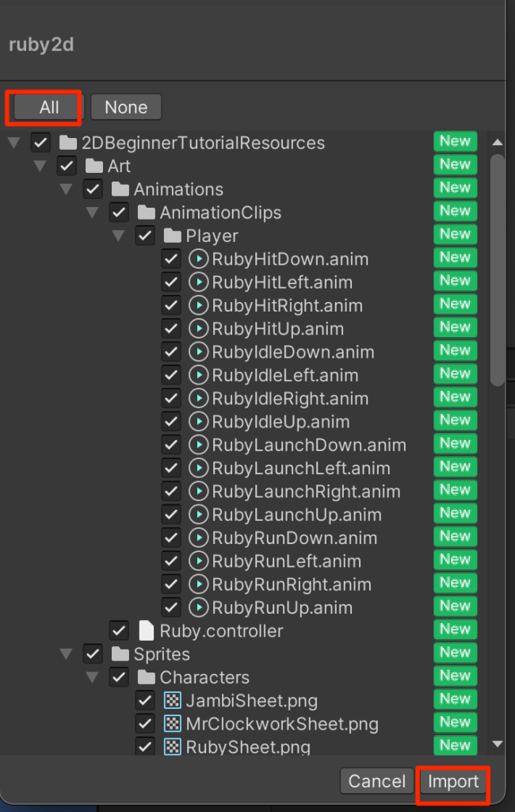This screenshot has height=812, width=515.
Task: Toggle the Characters folder checkbox
Action: pyautogui.click(x=119, y=677)
